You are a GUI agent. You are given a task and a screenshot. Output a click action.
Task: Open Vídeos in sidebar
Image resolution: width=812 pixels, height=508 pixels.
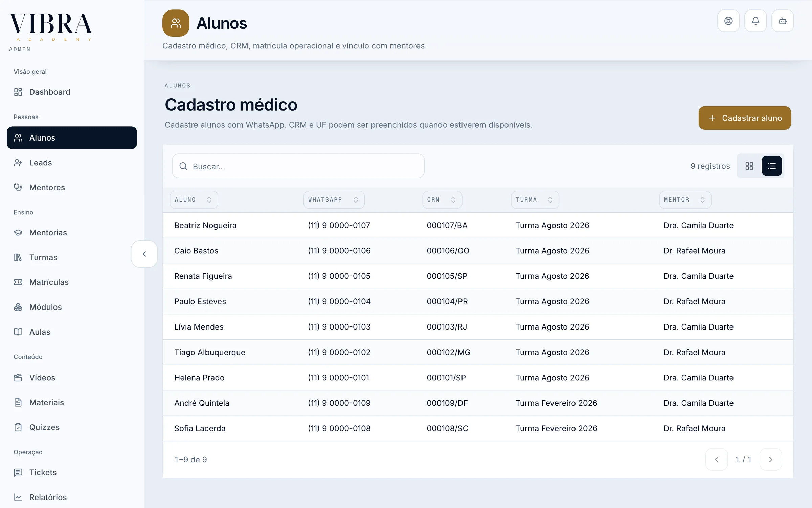(x=72, y=378)
